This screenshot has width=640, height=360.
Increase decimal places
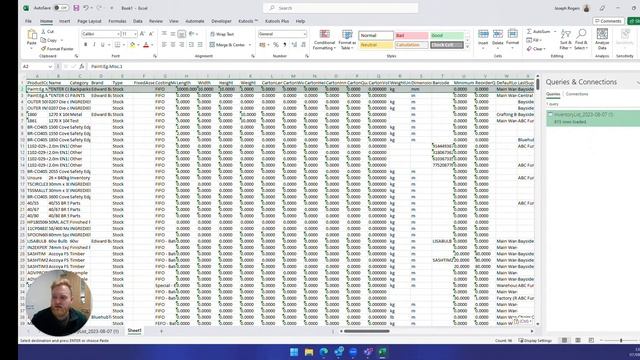pyautogui.click(x=294, y=44)
